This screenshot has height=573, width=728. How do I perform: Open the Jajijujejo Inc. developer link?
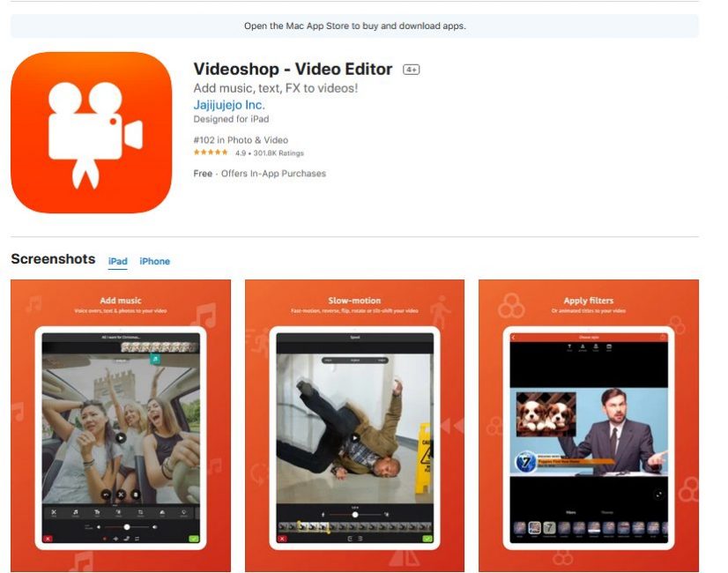point(229,105)
